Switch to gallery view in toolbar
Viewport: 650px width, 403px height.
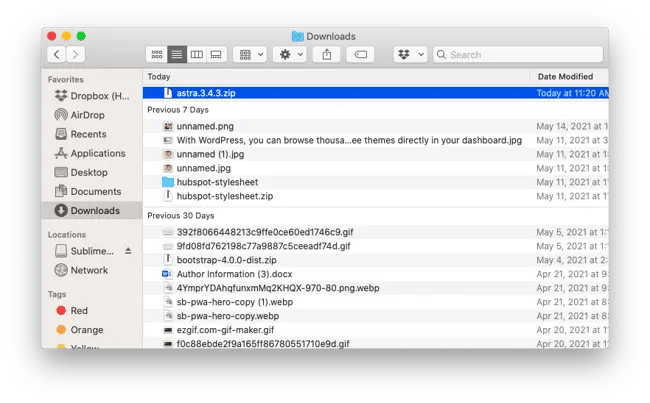click(216, 54)
